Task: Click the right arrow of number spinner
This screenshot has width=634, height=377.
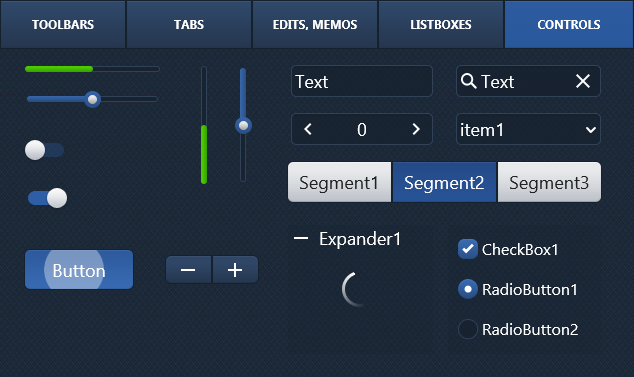Action: pyautogui.click(x=416, y=129)
